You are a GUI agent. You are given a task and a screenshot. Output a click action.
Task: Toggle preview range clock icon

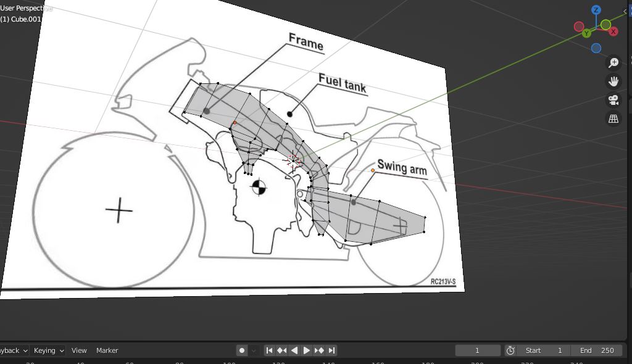pyautogui.click(x=510, y=350)
